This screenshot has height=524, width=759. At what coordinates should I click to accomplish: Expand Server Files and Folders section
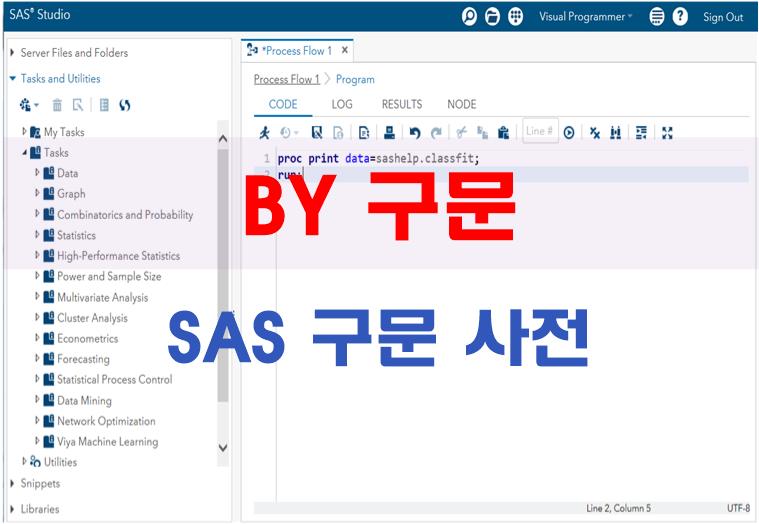(x=12, y=52)
